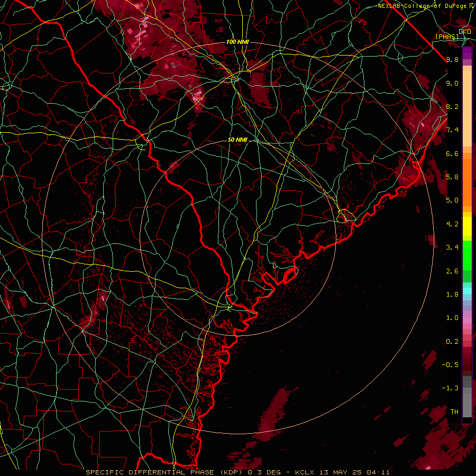Screen dimensions: 476x476
Task: Click the 9.8 value on the color scale
Action: [x=452, y=59]
